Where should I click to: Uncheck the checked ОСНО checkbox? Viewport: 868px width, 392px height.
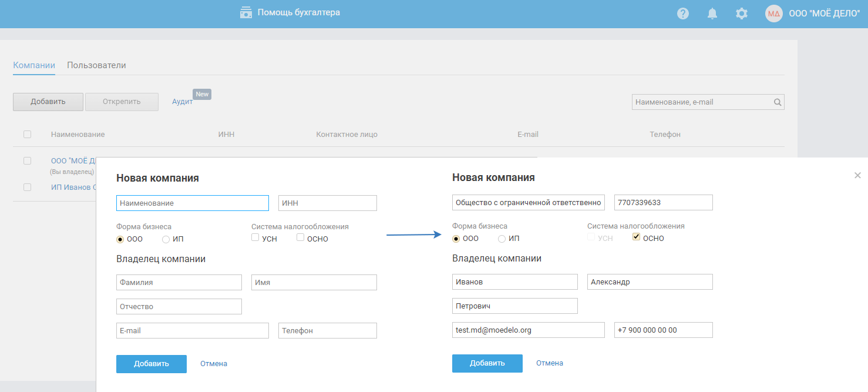(636, 237)
